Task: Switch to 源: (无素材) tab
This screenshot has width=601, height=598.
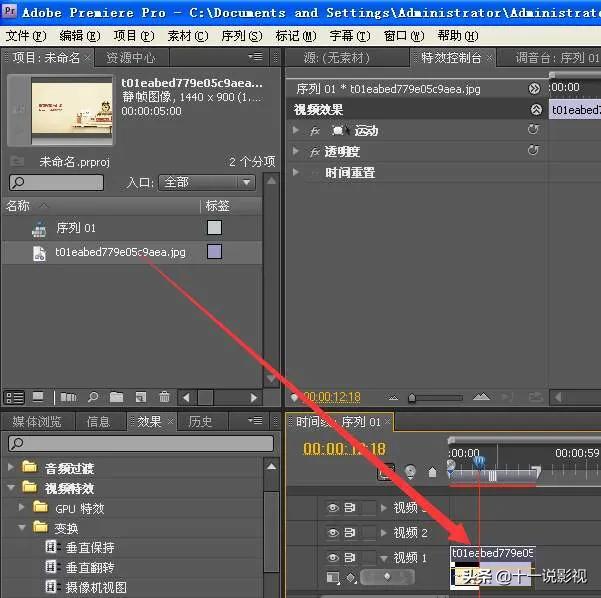Action: coord(337,58)
